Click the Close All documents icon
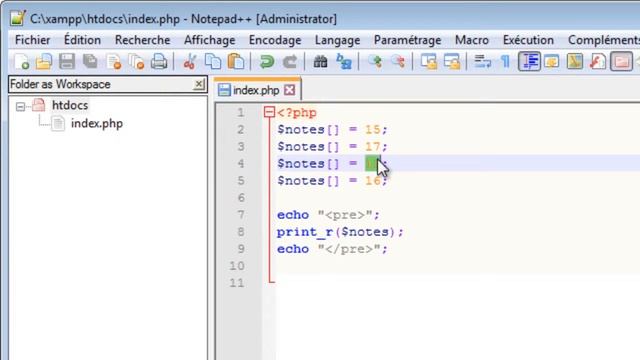640x360 pixels. pyautogui.click(x=136, y=62)
